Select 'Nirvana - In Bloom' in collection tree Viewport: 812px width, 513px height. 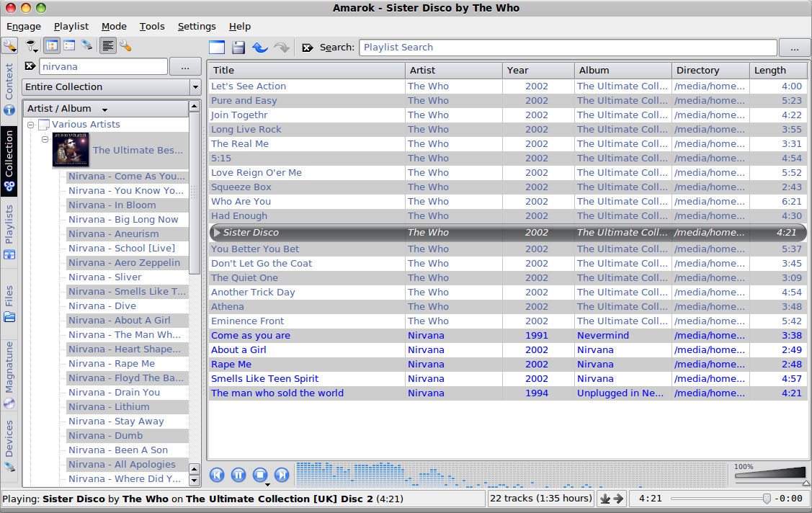pos(112,205)
